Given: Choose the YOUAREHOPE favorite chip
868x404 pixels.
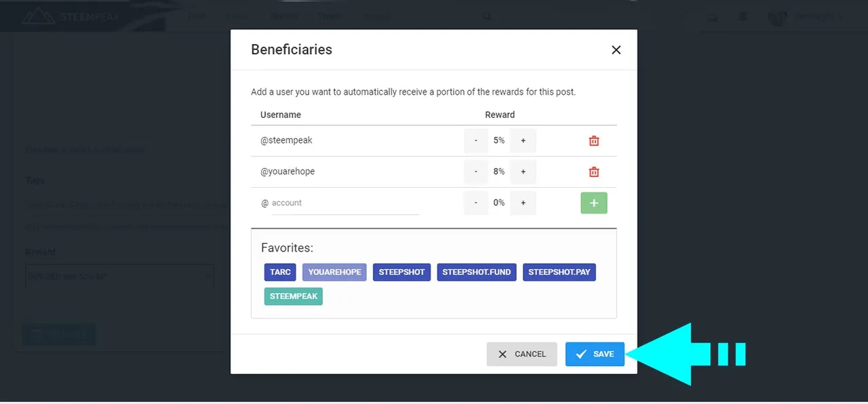Looking at the screenshot, I should coord(334,272).
